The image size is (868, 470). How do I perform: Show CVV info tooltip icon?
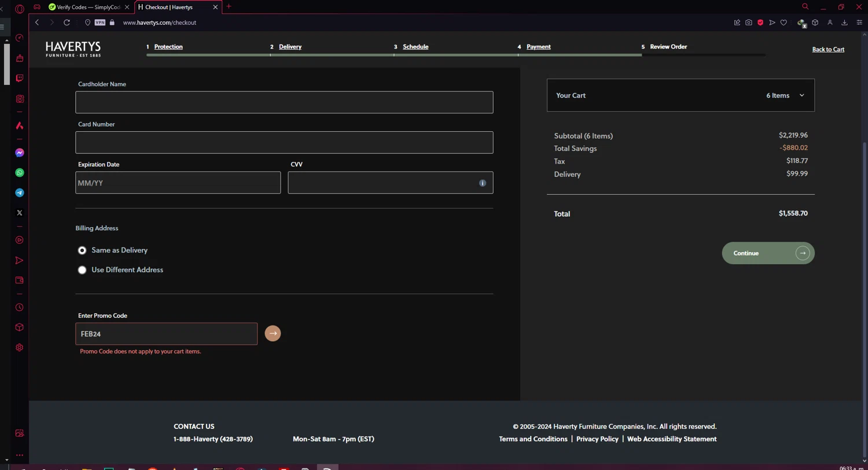click(x=483, y=183)
